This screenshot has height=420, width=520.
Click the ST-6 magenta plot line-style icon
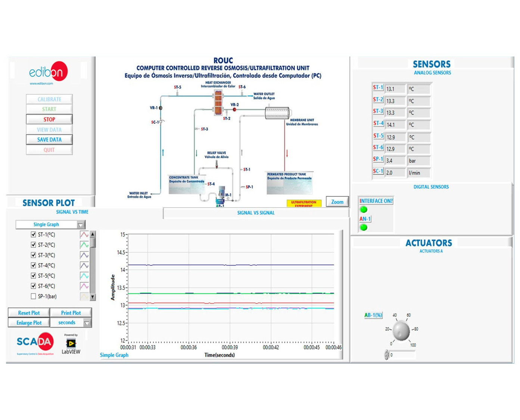click(x=84, y=286)
